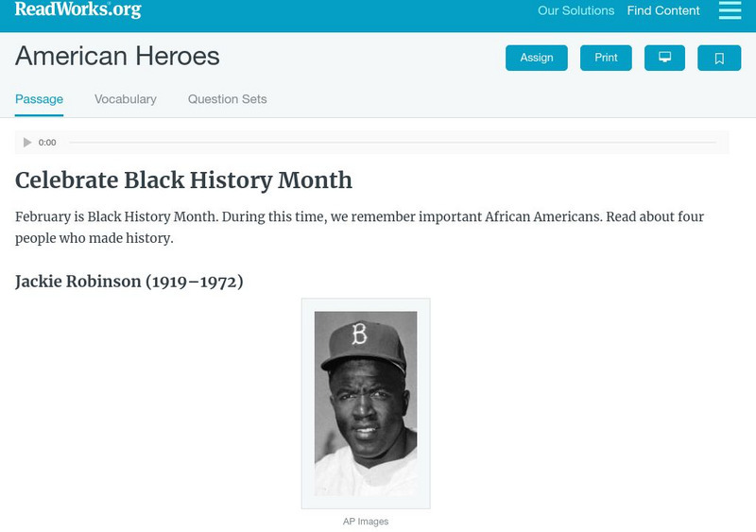This screenshot has height=532, width=756.
Task: Bookmark this passage with the bookmark icon
Action: (x=719, y=58)
